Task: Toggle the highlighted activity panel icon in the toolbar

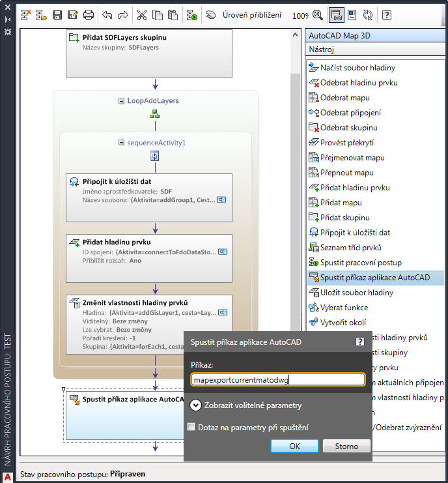Action: click(336, 15)
